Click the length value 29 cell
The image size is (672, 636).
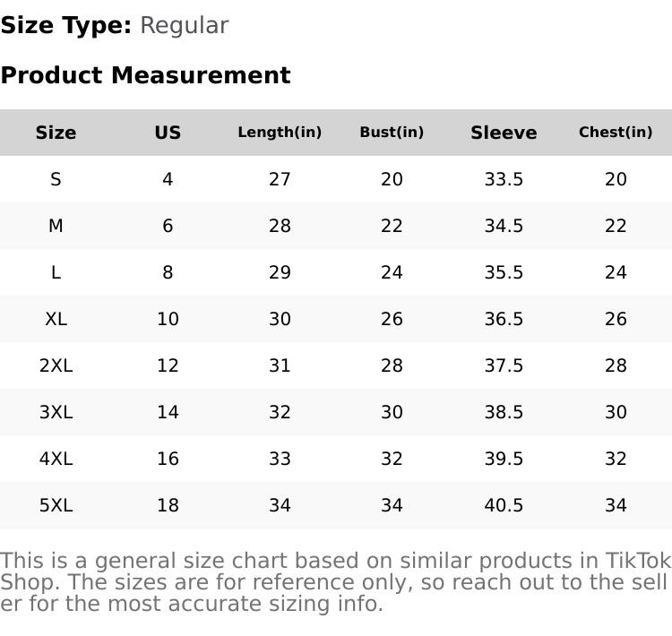280,272
